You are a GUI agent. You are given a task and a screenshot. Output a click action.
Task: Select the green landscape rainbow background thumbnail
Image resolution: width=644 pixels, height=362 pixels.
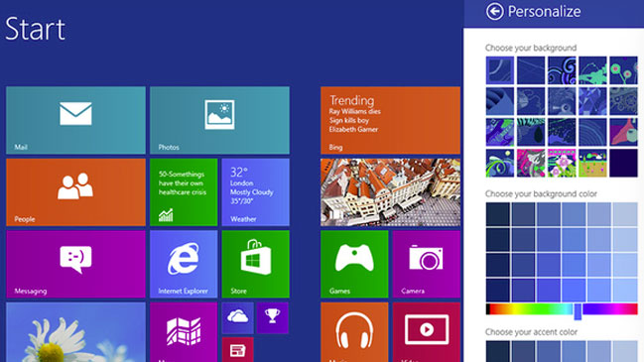(x=592, y=163)
